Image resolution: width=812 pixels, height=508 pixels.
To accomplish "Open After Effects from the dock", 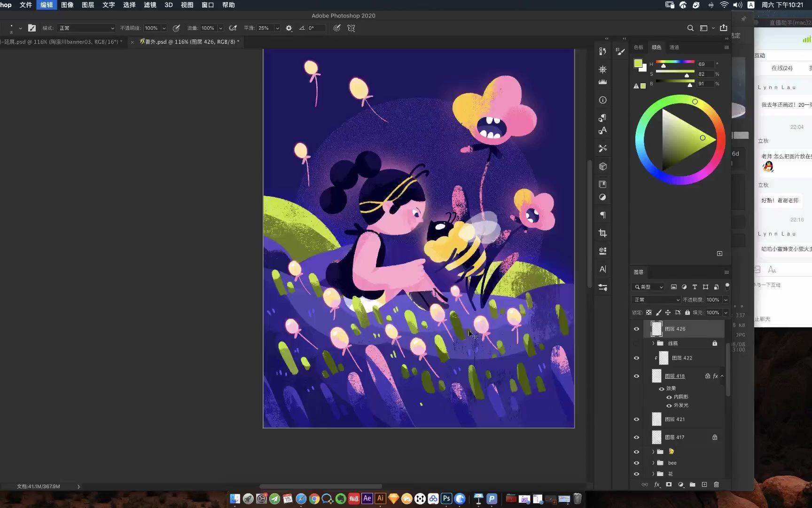I will coord(367,499).
